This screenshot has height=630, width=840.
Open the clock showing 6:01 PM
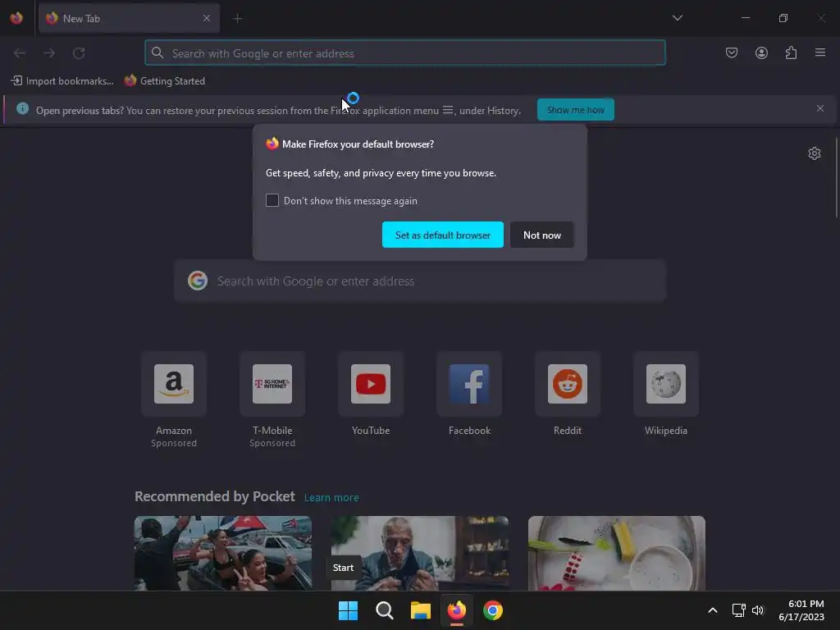pos(801,610)
